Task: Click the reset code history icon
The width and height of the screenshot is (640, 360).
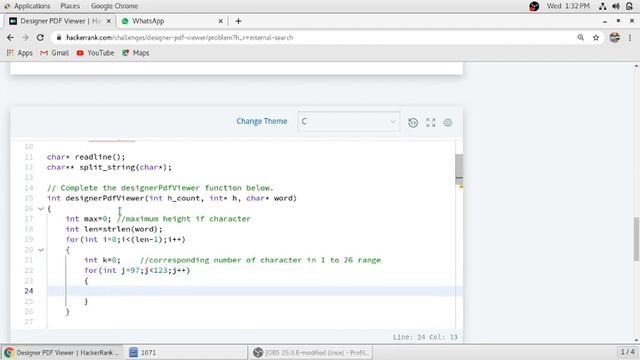Action: (x=413, y=122)
